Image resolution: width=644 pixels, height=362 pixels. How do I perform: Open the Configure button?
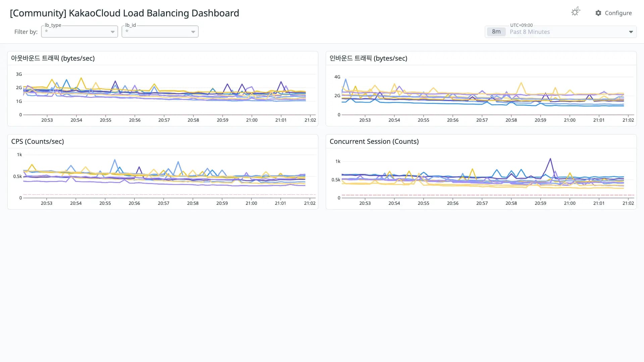pos(613,13)
